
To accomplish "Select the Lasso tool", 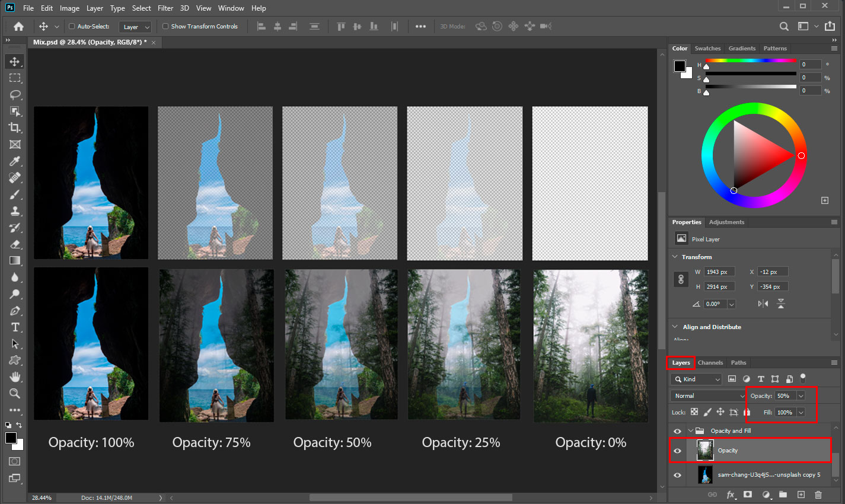I will coord(14,94).
